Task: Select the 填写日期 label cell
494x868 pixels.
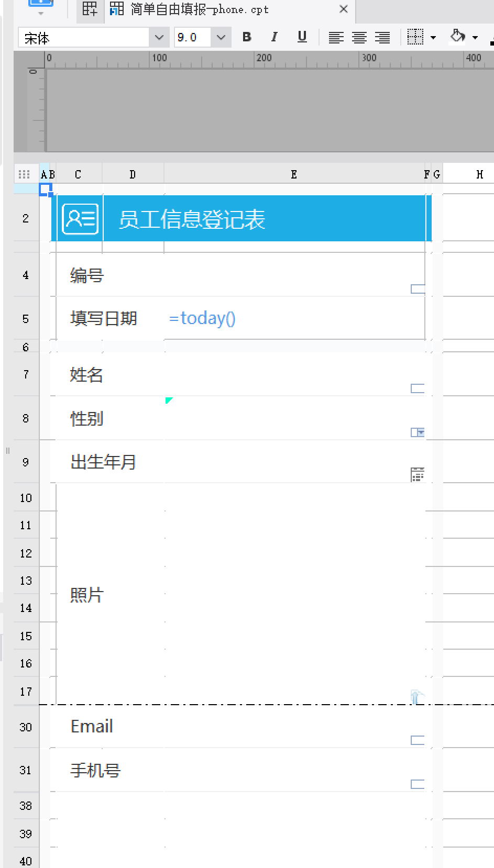Action: click(x=110, y=318)
